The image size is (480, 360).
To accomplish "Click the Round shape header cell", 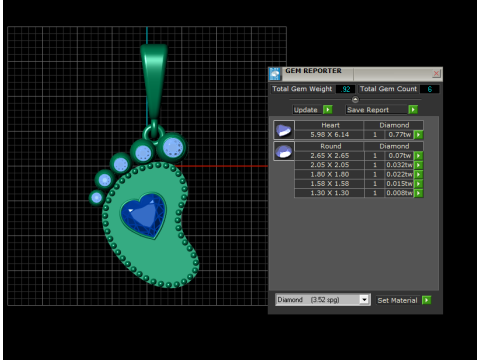I will [x=329, y=146].
